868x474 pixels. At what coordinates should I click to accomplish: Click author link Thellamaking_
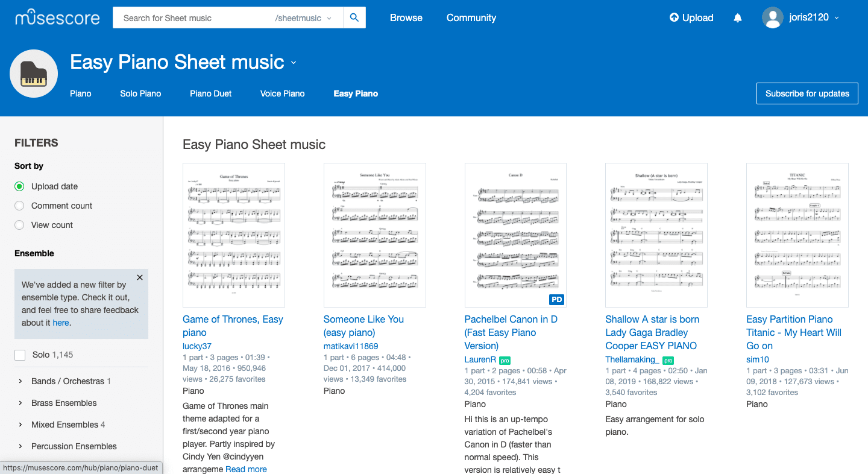pos(632,359)
